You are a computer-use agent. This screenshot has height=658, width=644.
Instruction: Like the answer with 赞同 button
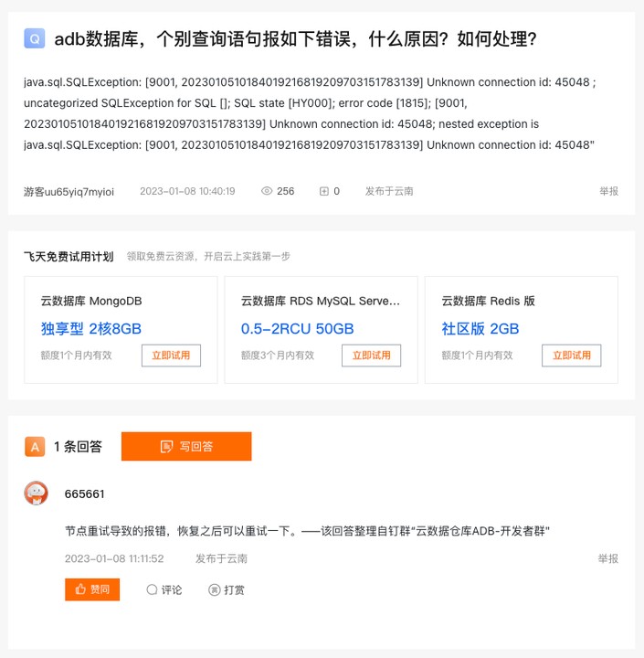[92, 589]
